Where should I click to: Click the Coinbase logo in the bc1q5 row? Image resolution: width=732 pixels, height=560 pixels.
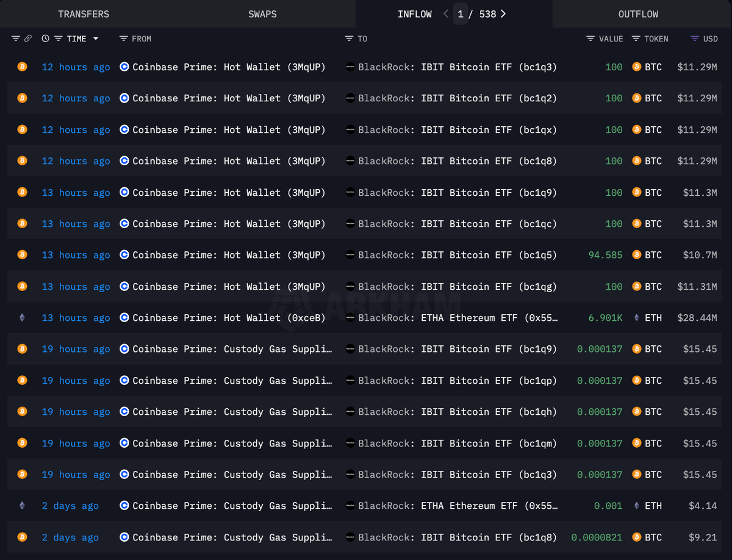click(x=124, y=255)
